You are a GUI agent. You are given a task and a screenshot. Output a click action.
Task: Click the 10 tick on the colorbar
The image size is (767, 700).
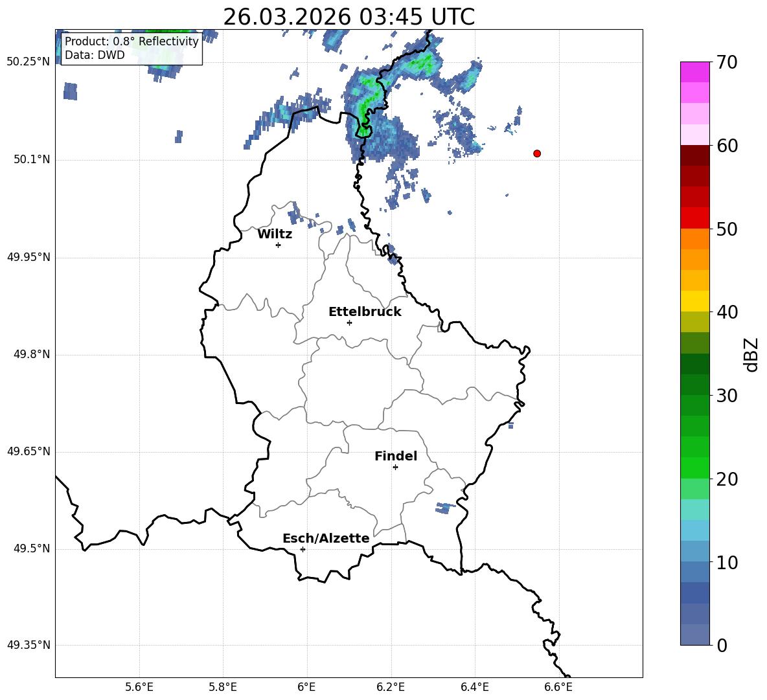(x=727, y=562)
